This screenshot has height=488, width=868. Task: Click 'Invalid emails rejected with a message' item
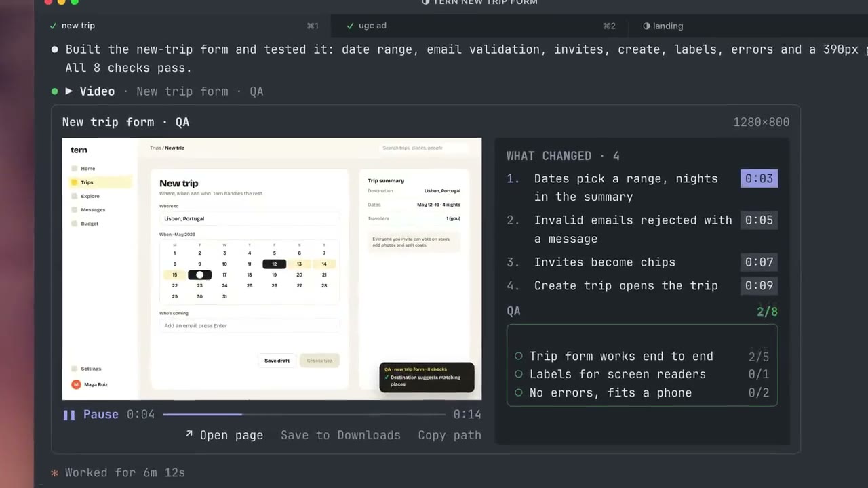click(x=633, y=229)
